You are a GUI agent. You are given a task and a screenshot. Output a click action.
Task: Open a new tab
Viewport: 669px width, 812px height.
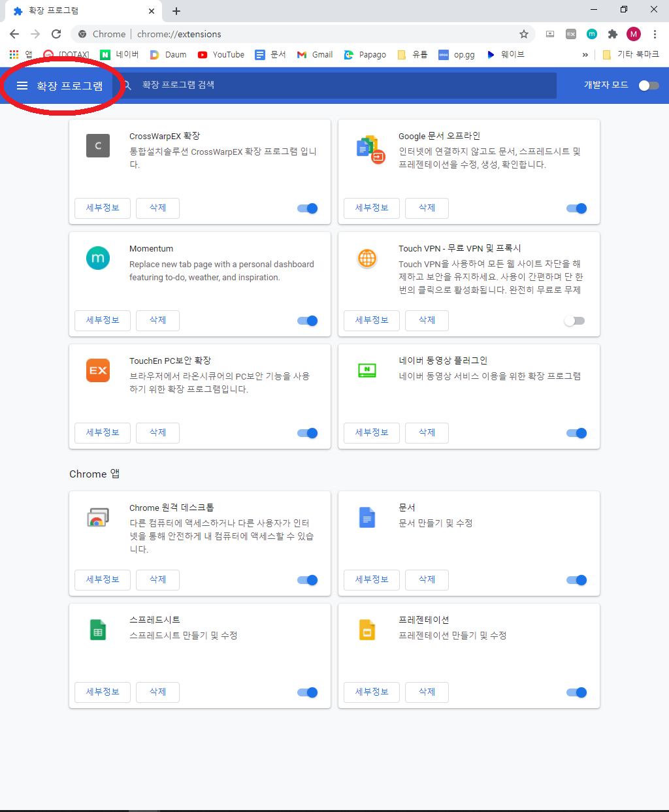[x=176, y=11]
